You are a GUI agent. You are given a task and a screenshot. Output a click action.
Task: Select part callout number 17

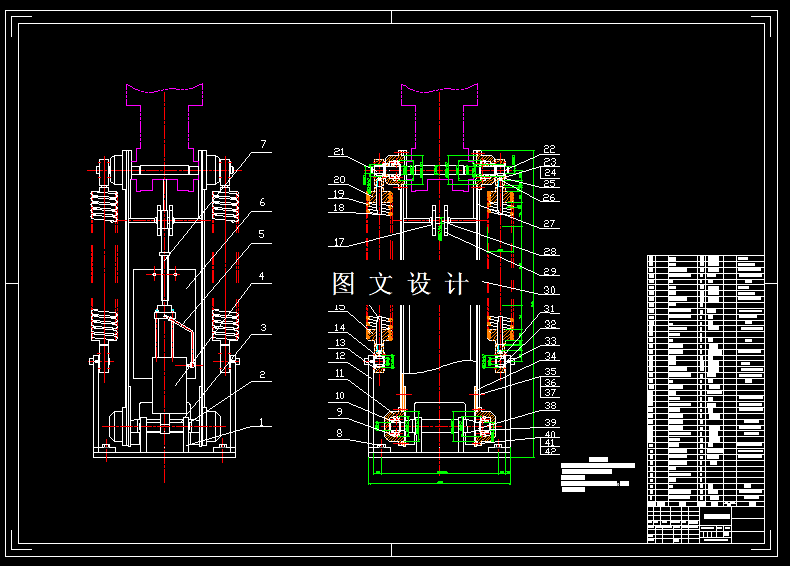(x=339, y=242)
